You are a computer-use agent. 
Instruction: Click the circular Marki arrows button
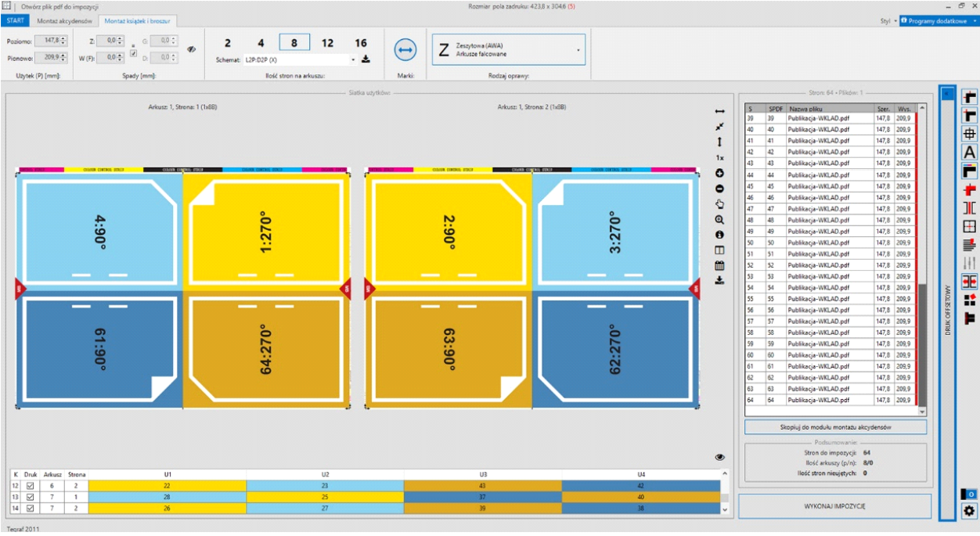(x=405, y=50)
